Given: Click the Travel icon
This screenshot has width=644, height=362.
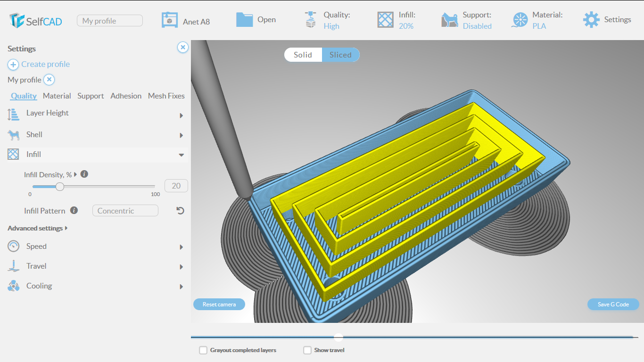Looking at the screenshot, I should click(x=13, y=266).
